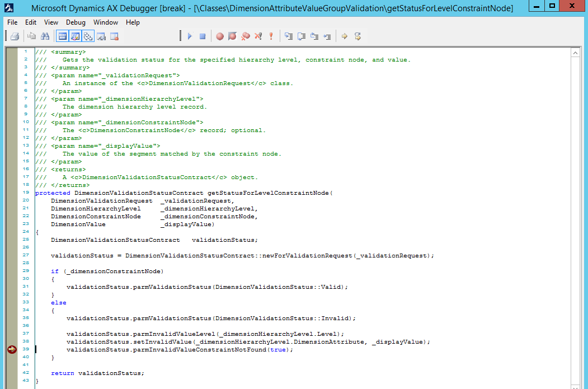588x389 pixels.
Task: Click '_dimensionHierarchyLevel,' parameter on line 21
Action: [209, 209]
